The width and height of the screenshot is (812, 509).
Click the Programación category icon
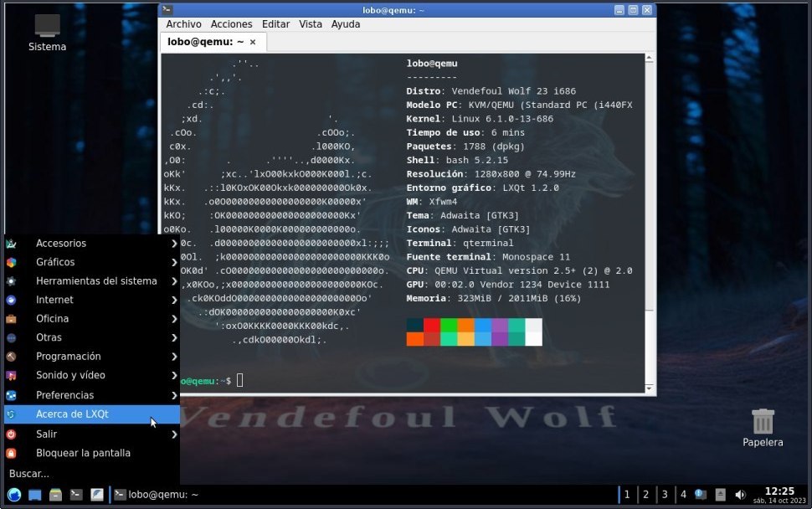tap(12, 357)
